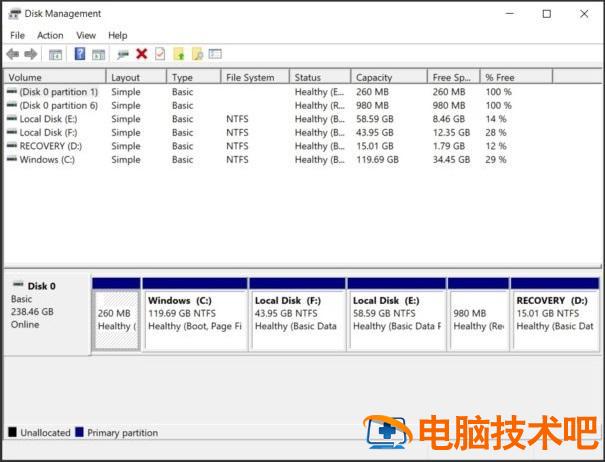Click the black Unallocated legend swatch
Image resolution: width=605 pixels, height=462 pixels.
[12, 432]
